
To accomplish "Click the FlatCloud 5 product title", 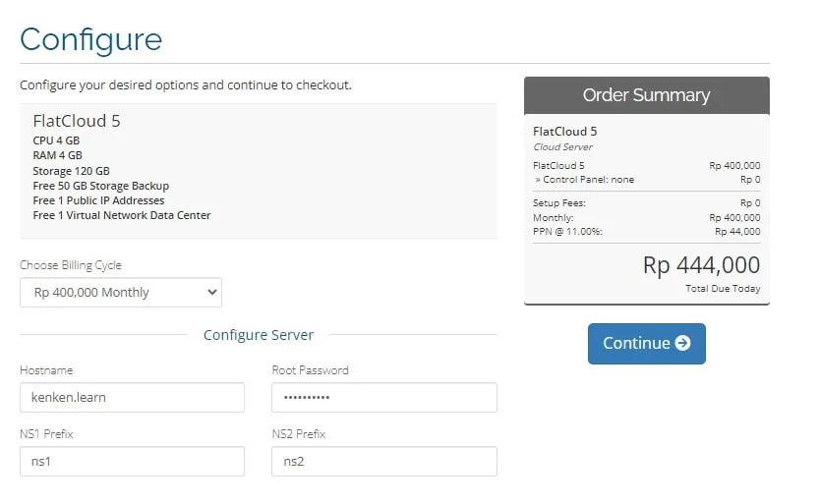I will click(77, 122).
